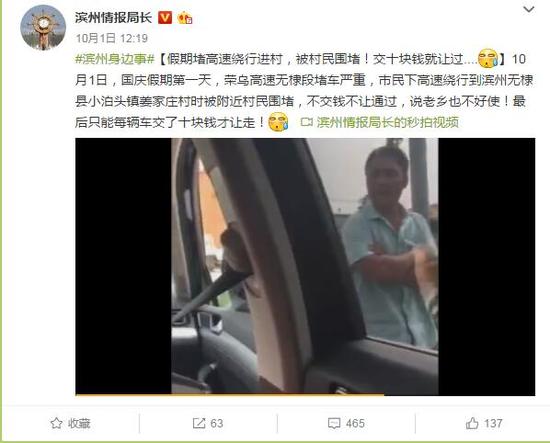Toggle the thumbs-up like with 137
The width and height of the screenshot is (550, 443).
pos(484,423)
